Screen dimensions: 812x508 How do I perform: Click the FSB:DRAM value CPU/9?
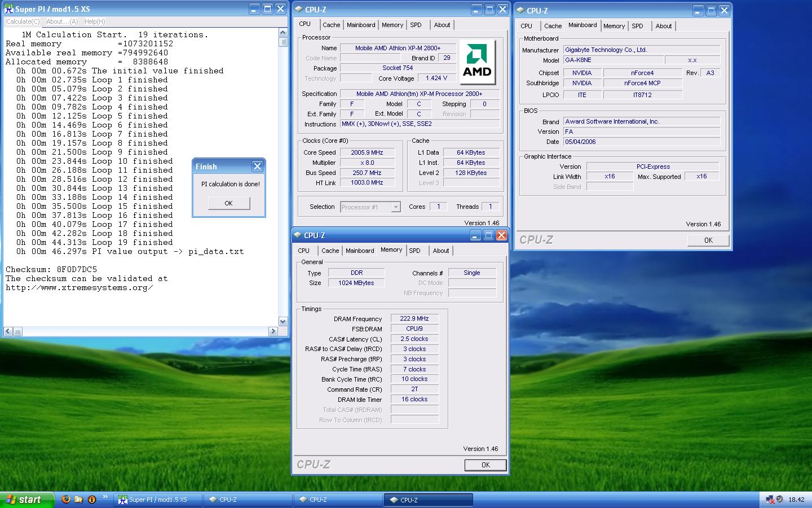click(x=414, y=329)
